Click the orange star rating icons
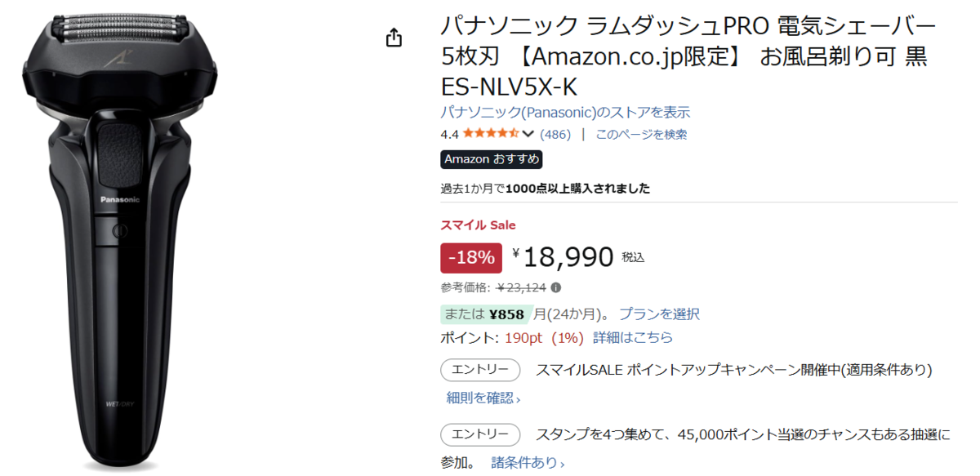980x476 pixels. pyautogui.click(x=490, y=134)
